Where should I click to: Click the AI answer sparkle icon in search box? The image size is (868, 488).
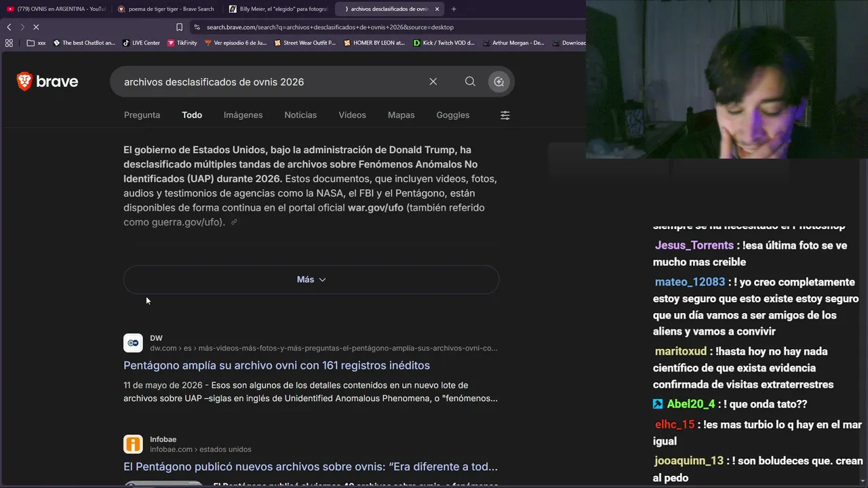coord(499,82)
